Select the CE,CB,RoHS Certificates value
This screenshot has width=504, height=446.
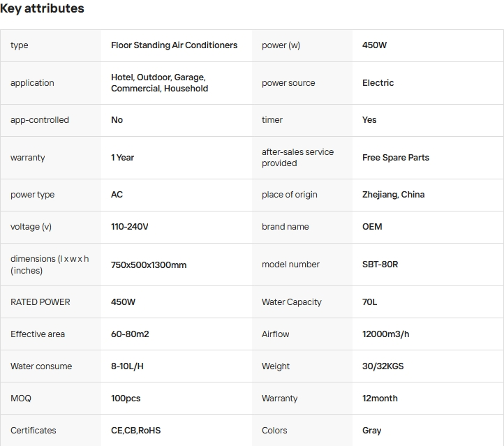(x=135, y=431)
